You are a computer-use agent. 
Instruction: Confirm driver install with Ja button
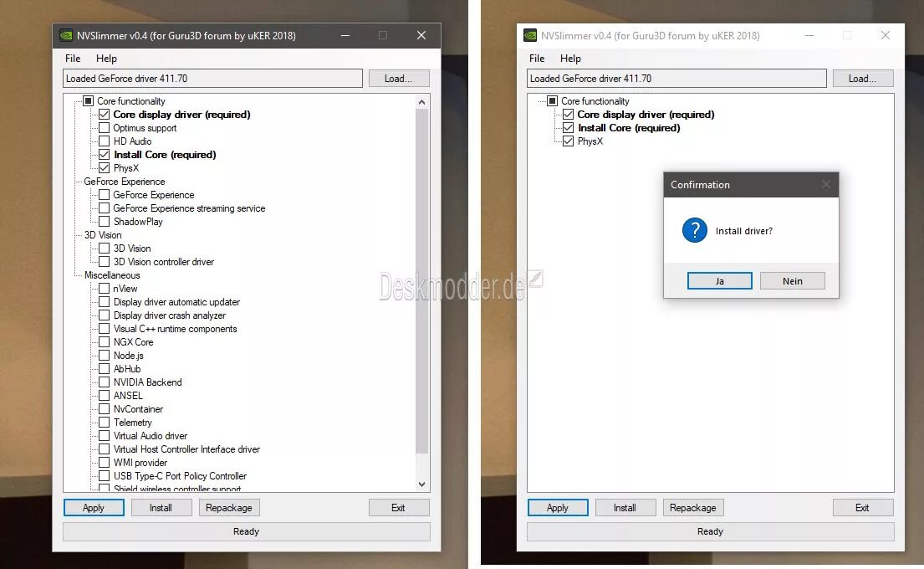pyautogui.click(x=719, y=281)
